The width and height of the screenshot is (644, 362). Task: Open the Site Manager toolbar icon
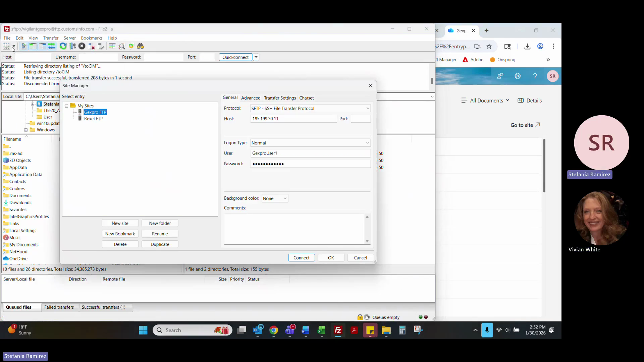[6, 46]
